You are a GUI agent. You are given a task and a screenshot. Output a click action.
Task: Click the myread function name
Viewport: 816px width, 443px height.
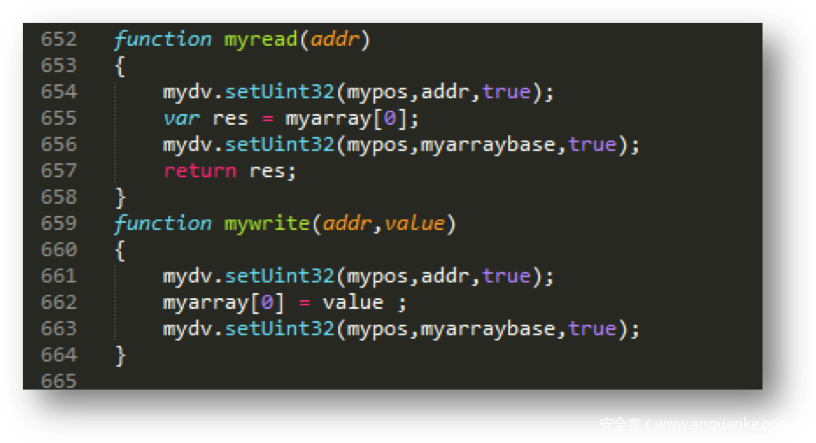(260, 40)
